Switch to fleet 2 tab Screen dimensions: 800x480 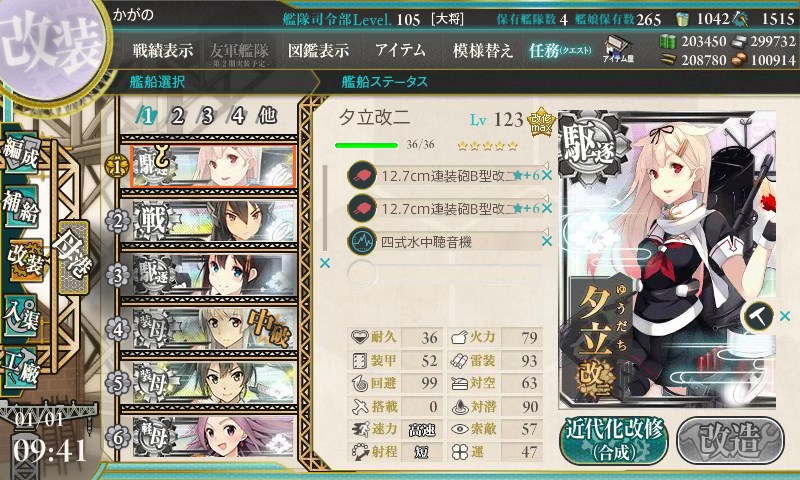[x=178, y=116]
